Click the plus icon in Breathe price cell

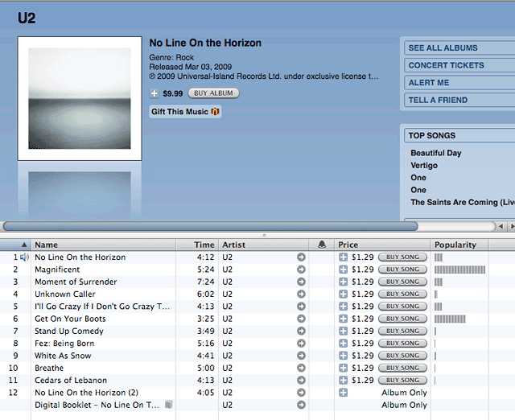point(344,369)
